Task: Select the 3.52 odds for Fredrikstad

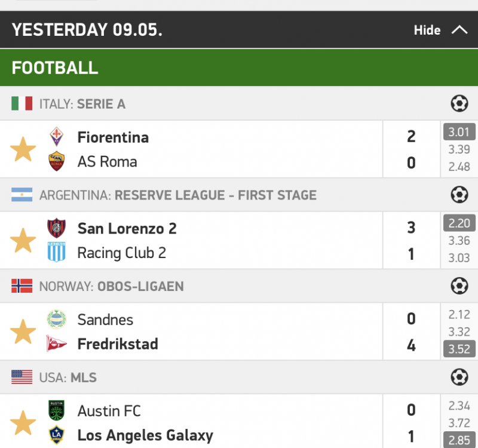Action: pyautogui.click(x=459, y=349)
